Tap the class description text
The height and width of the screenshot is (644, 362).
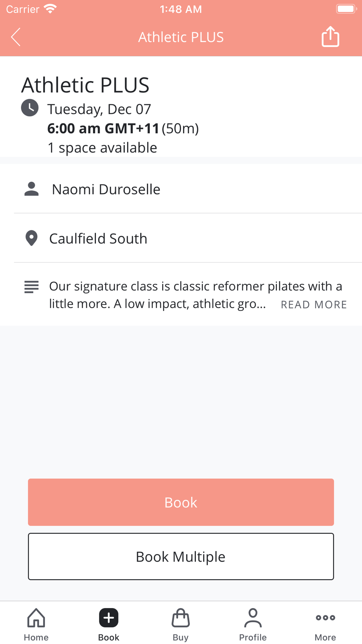pos(195,295)
